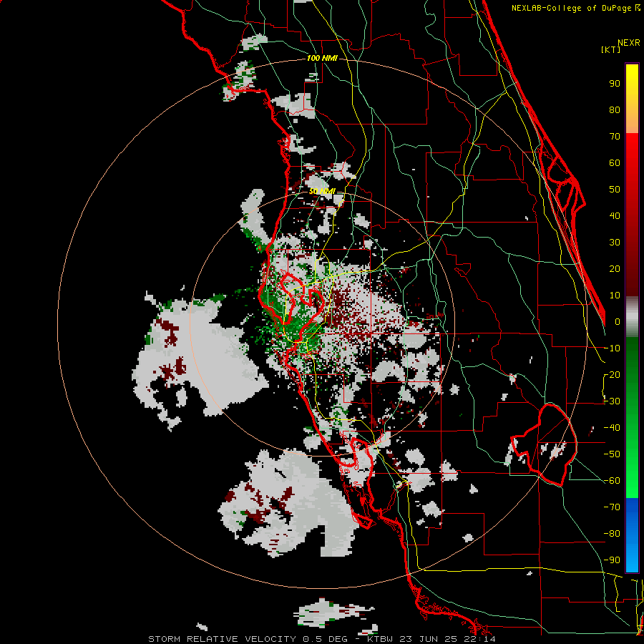This screenshot has height=644, width=644.
Task: Select the -10 value on velocity scale
Action: (612, 348)
